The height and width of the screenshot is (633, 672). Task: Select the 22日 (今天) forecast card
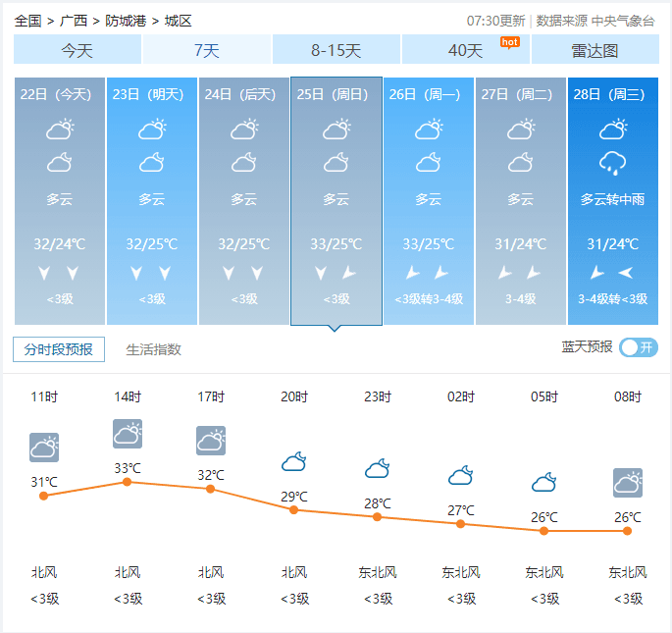coord(60,201)
